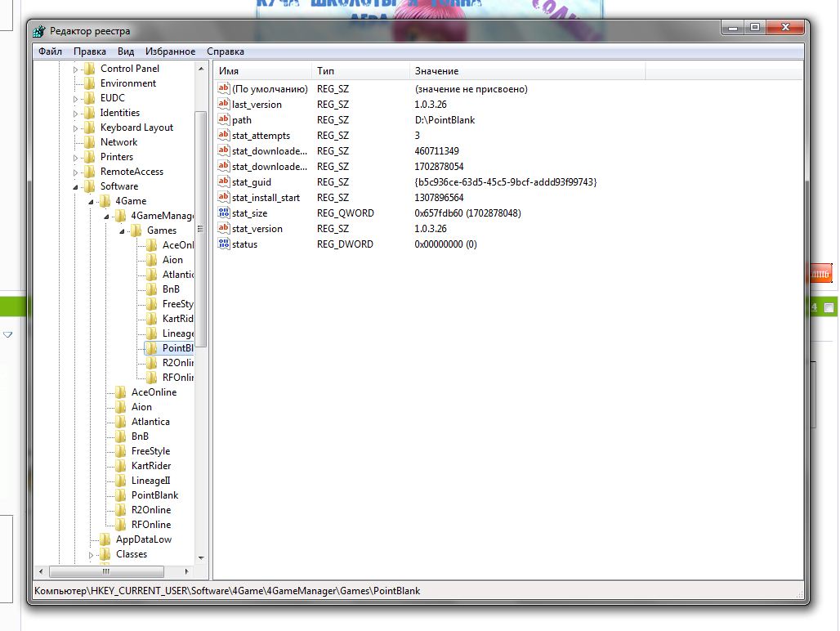The width and height of the screenshot is (840, 631).
Task: Select the binary icon for stat_size
Action: pyautogui.click(x=224, y=213)
